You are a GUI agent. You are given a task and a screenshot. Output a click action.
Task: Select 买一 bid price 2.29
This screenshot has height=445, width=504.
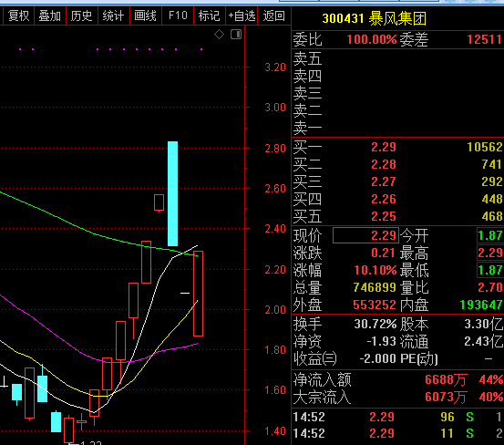[384, 147]
